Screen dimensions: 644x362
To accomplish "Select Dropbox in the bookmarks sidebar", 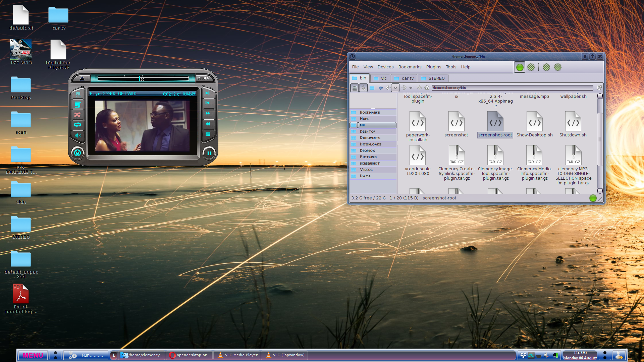I will [x=373, y=150].
